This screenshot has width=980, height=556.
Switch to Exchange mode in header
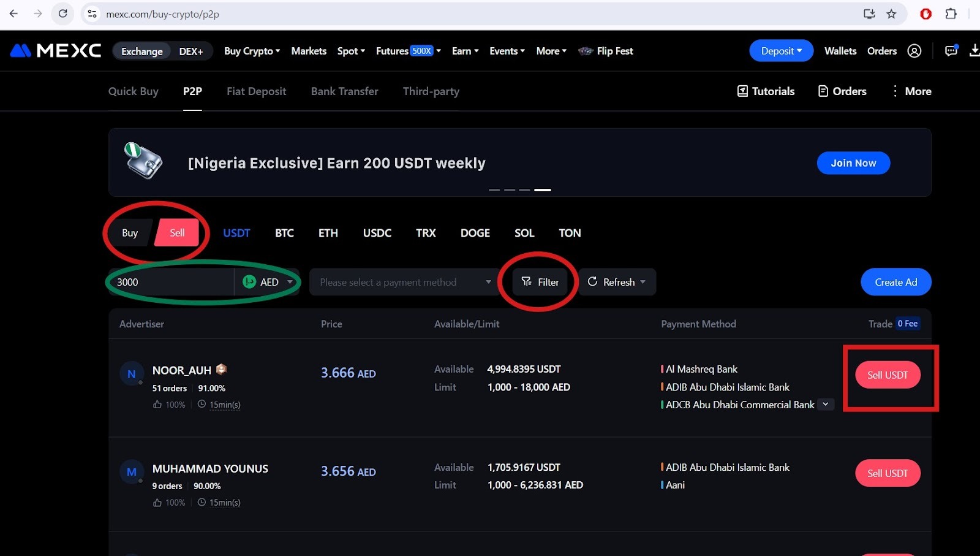[141, 51]
